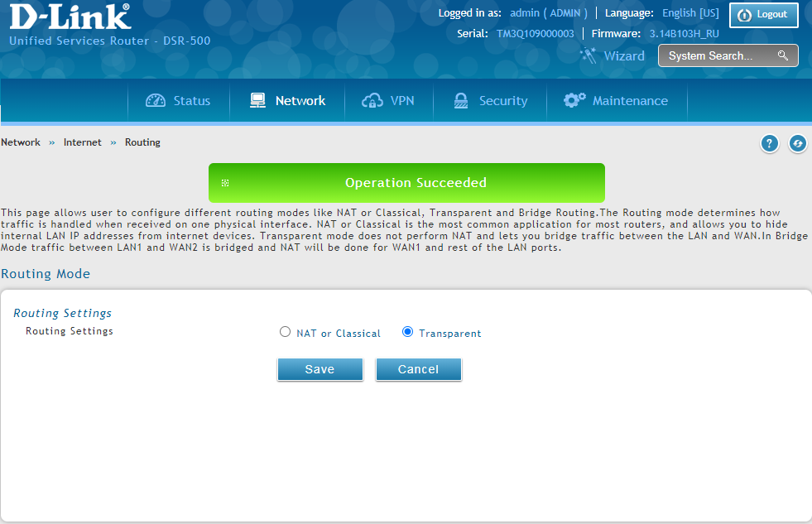Open the Network menu
Screen dimensions: 812x524
(287, 100)
